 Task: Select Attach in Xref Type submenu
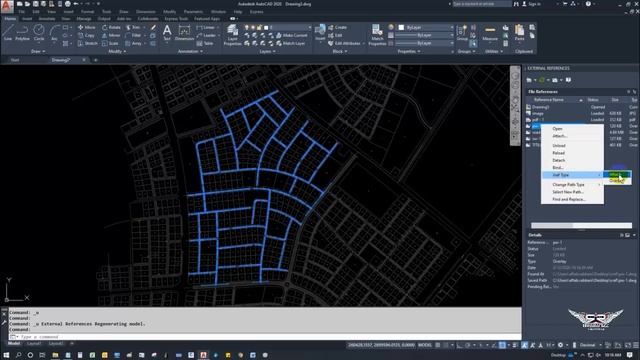[x=617, y=175]
